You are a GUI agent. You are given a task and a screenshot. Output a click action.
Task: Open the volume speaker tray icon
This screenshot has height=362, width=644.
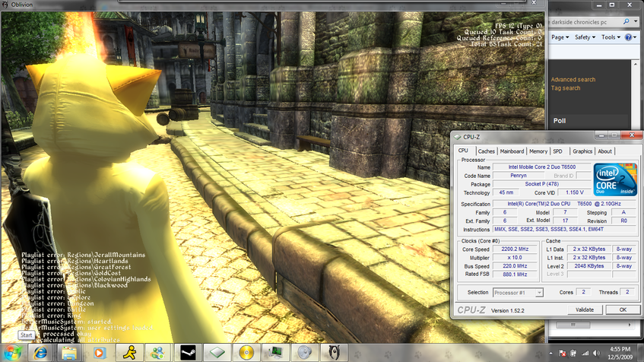[x=596, y=354]
